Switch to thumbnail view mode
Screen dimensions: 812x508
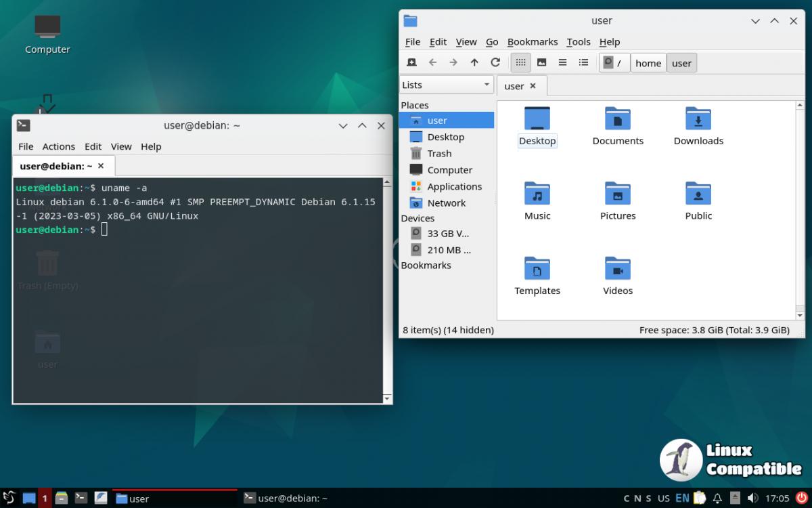[x=541, y=62]
